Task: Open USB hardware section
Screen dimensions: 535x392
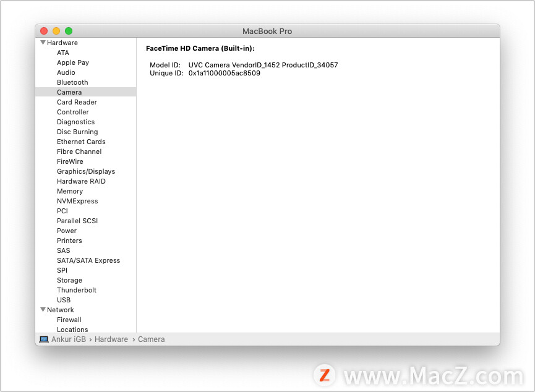Action: click(64, 300)
